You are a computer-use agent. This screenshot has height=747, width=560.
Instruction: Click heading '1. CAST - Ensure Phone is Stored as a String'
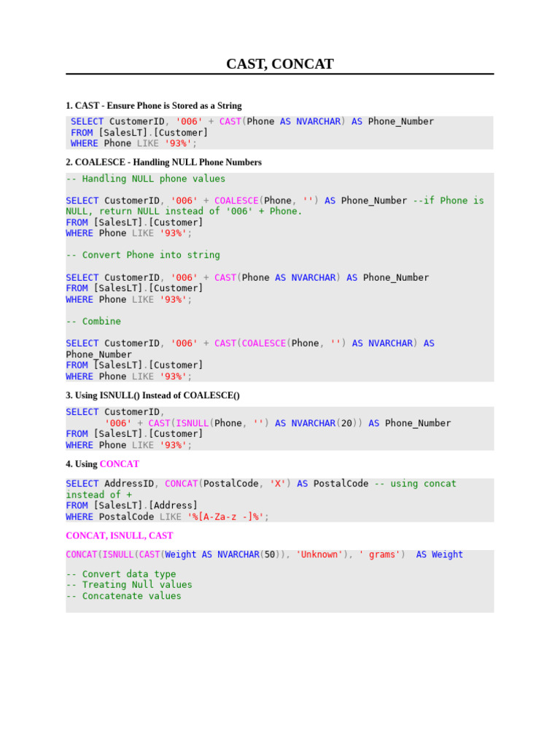153,106
